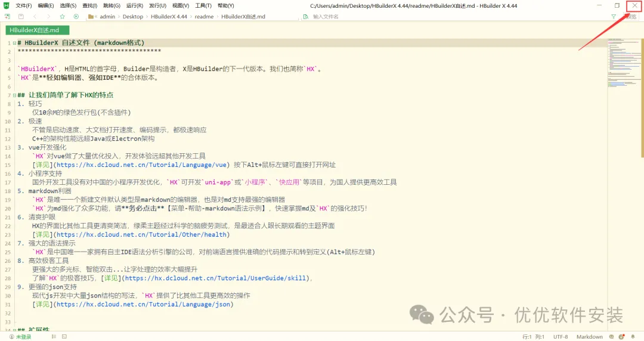Screen dimensions: 644x341
Task: Click the folder icon in the breadcrumb
Action: pyautogui.click(x=91, y=17)
